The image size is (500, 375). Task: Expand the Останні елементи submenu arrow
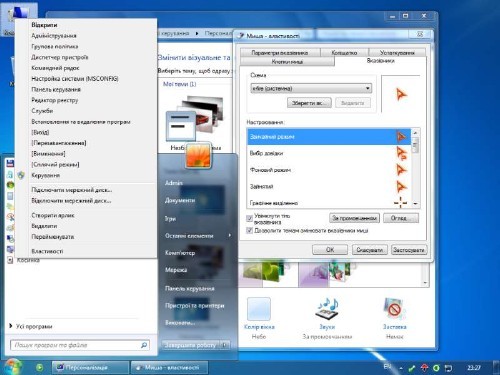click(230, 235)
